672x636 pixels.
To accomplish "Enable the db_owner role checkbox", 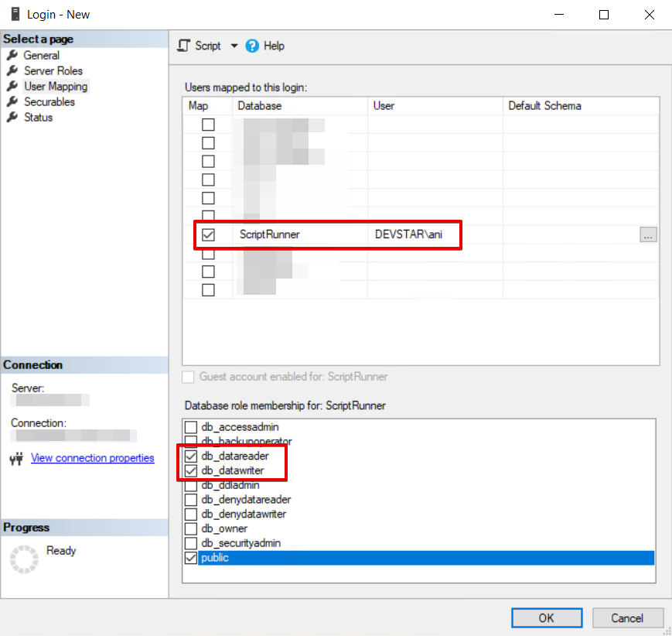I will [191, 528].
